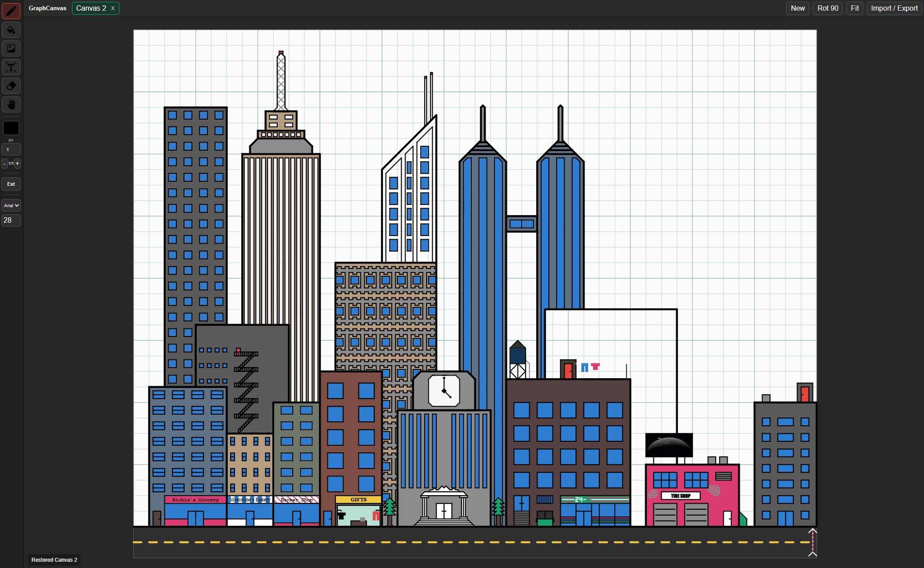This screenshot has width=924, height=568.
Task: Click the Fit button
Action: [x=855, y=8]
